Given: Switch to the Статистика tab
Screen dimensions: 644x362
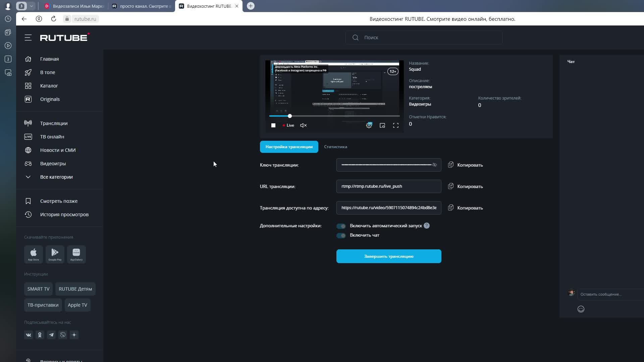Looking at the screenshot, I should pos(335,147).
